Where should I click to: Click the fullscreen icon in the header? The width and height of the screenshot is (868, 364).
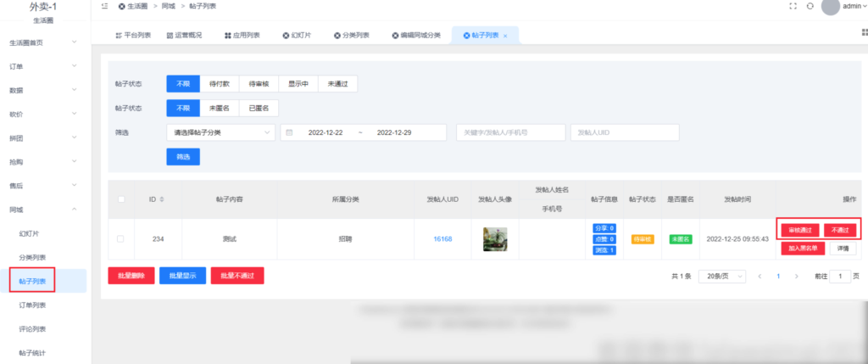[x=793, y=6]
